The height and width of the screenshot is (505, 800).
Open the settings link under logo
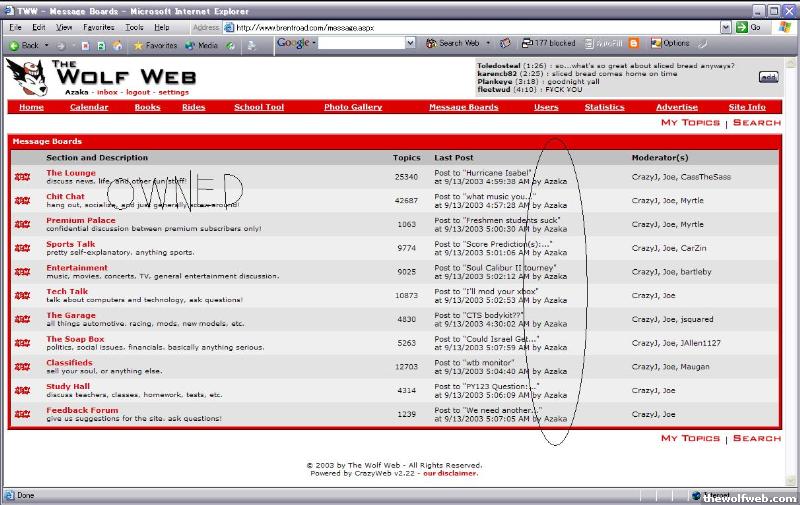173,92
